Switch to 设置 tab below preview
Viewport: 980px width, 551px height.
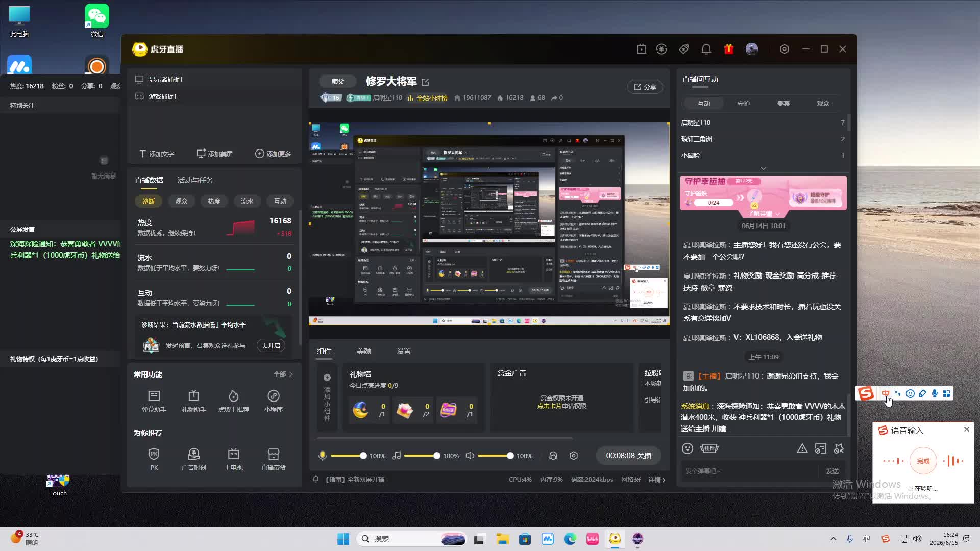click(404, 351)
